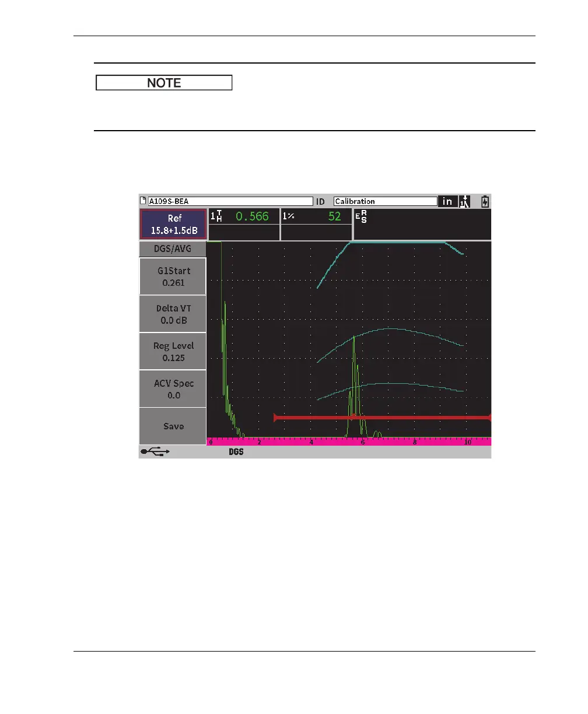This screenshot has width=588, height=714.
Task: Click the battery charging indicator icon
Action: [485, 201]
